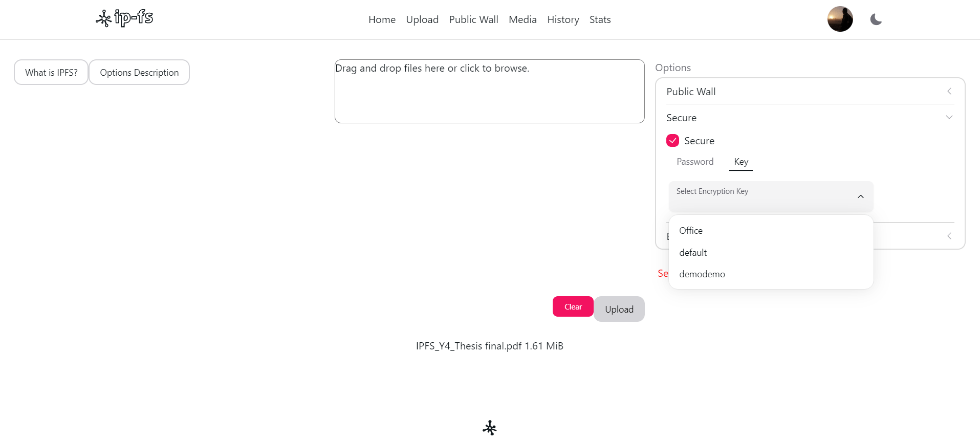Close the Select Encryption Key dropdown
This screenshot has height=441, width=980.
pyautogui.click(x=860, y=196)
